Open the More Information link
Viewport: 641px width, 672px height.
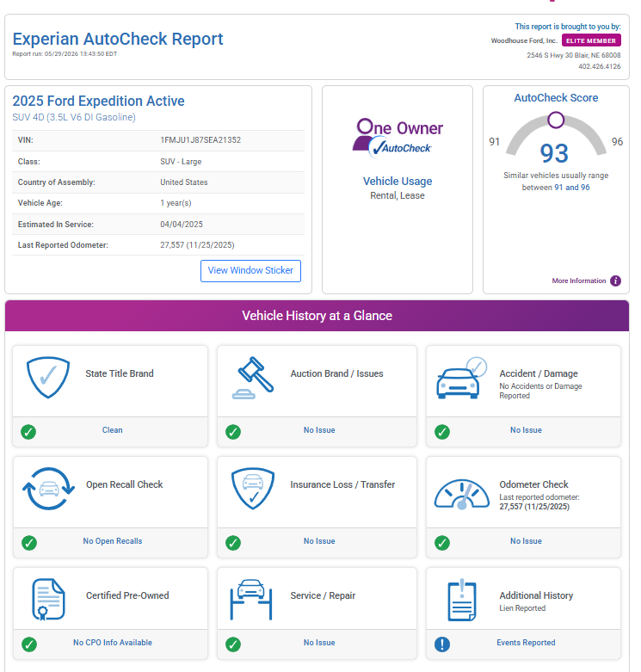coord(579,281)
